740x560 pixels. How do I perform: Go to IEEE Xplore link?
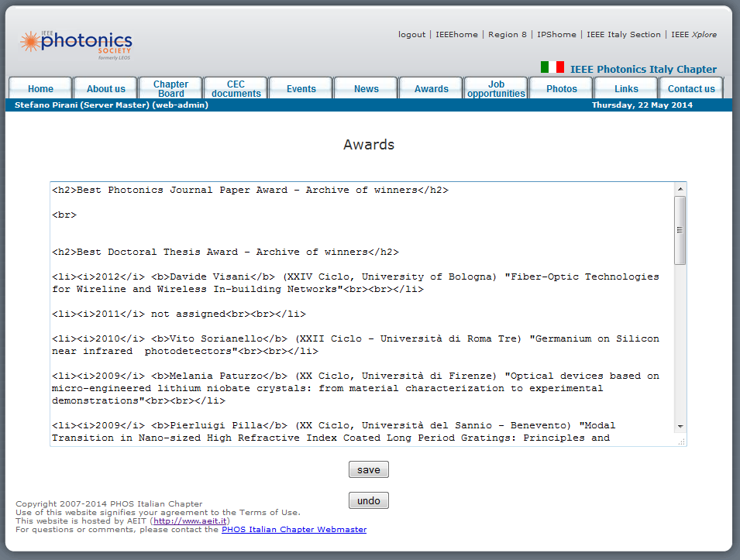694,34
